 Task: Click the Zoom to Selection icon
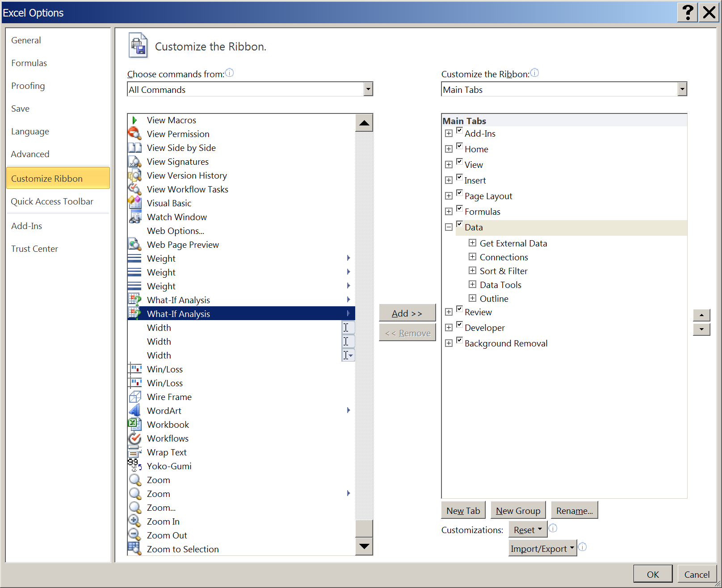[134, 549]
